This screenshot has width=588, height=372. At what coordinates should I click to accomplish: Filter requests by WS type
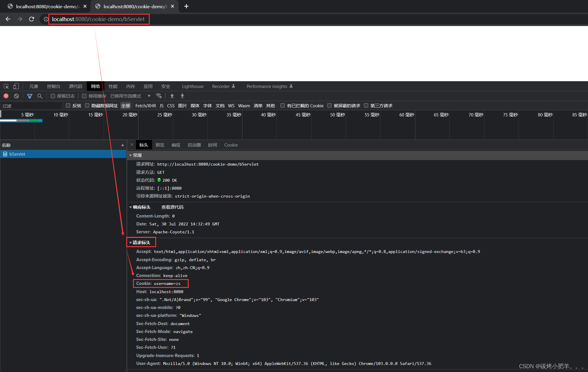tap(231, 106)
